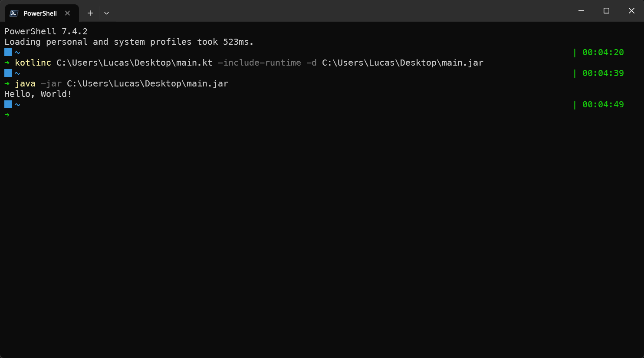This screenshot has width=644, height=358.
Task: Click the PowerShell 7.4.2 version line
Action: coord(46,31)
